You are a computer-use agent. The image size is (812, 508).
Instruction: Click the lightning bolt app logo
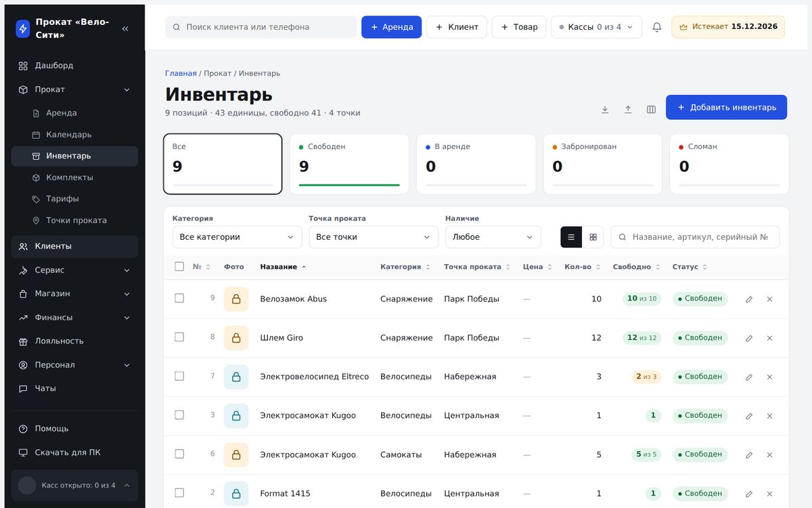pyautogui.click(x=23, y=28)
